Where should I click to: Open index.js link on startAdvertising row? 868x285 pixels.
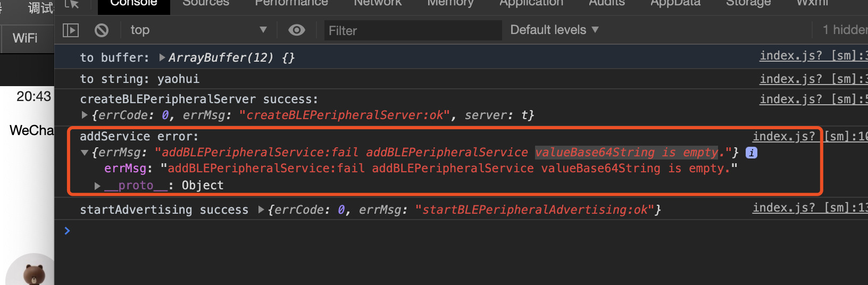click(x=810, y=207)
